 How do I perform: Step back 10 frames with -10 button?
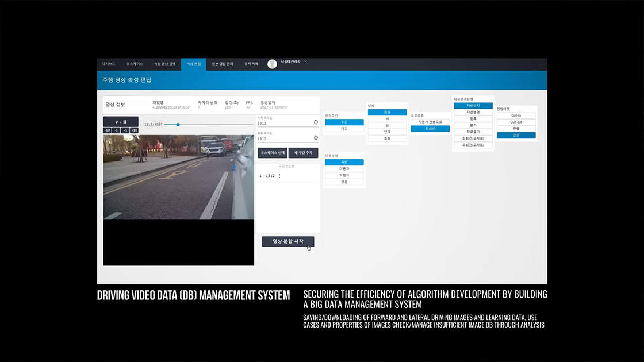107,130
